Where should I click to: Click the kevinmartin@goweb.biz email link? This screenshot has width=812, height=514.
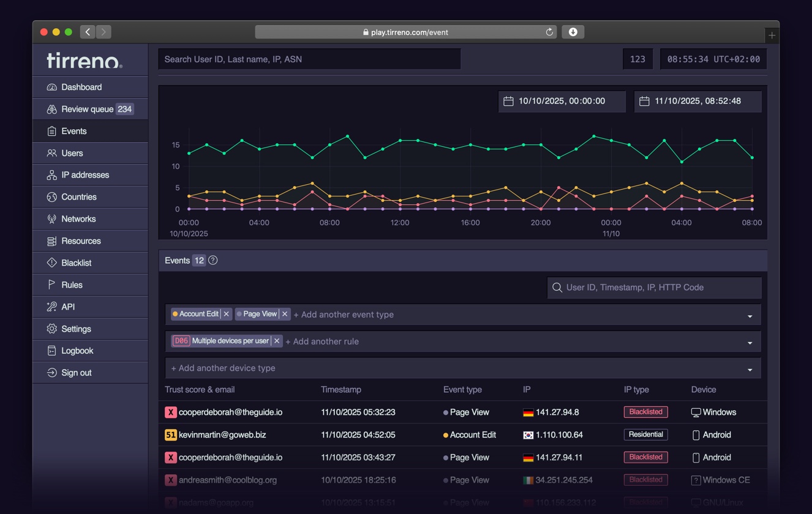click(222, 435)
